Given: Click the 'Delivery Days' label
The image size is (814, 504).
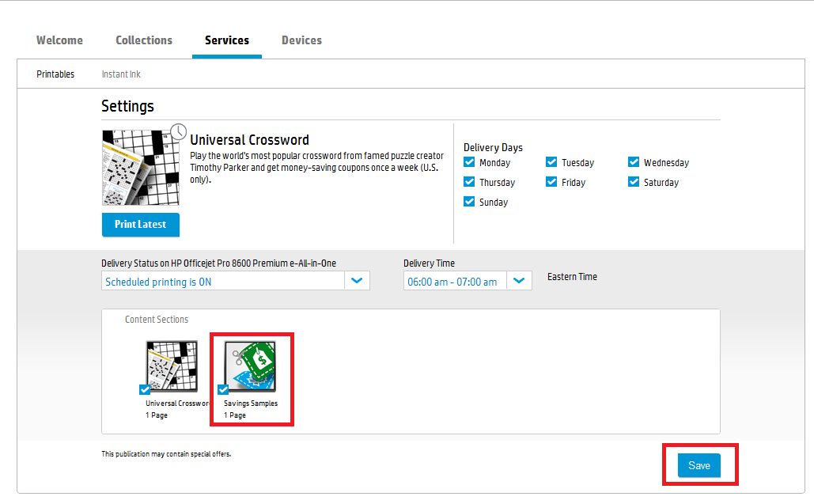Looking at the screenshot, I should (493, 147).
